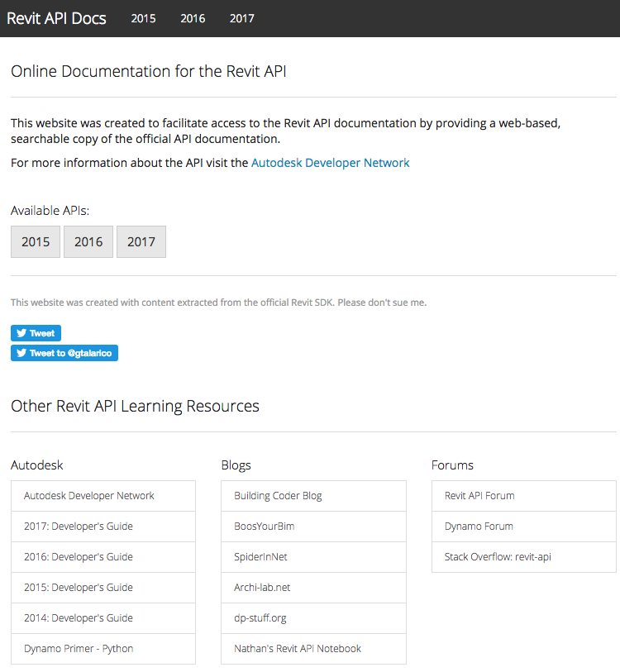Select the 2017 button under Available APIs
This screenshot has height=672, width=620.
[141, 242]
